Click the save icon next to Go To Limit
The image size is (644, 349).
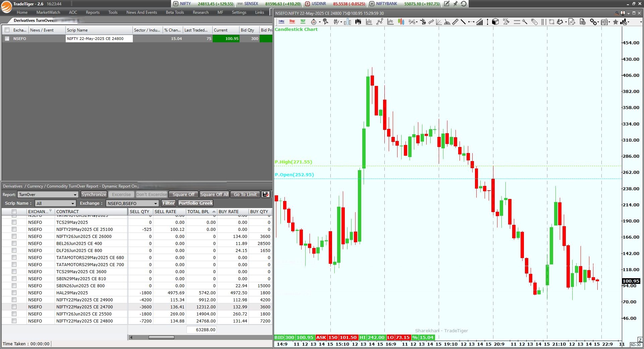[266, 194]
